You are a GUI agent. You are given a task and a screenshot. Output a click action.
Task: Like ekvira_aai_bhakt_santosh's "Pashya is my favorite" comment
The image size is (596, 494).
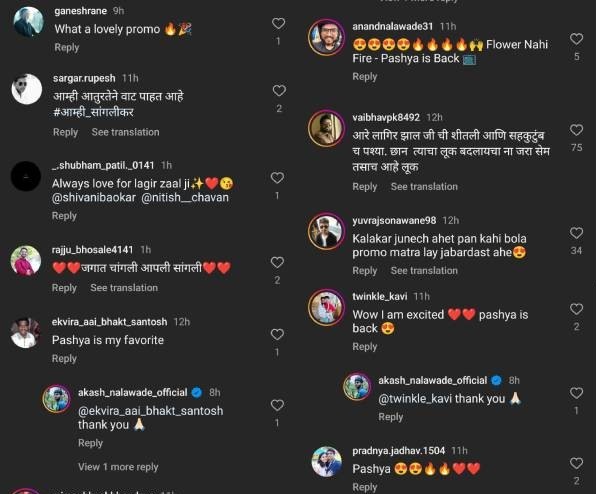click(277, 334)
